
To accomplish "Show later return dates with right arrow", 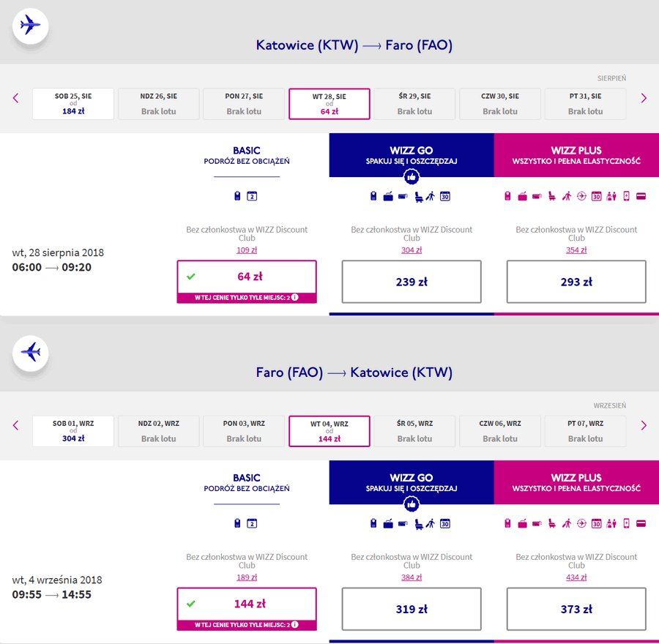I will click(644, 426).
